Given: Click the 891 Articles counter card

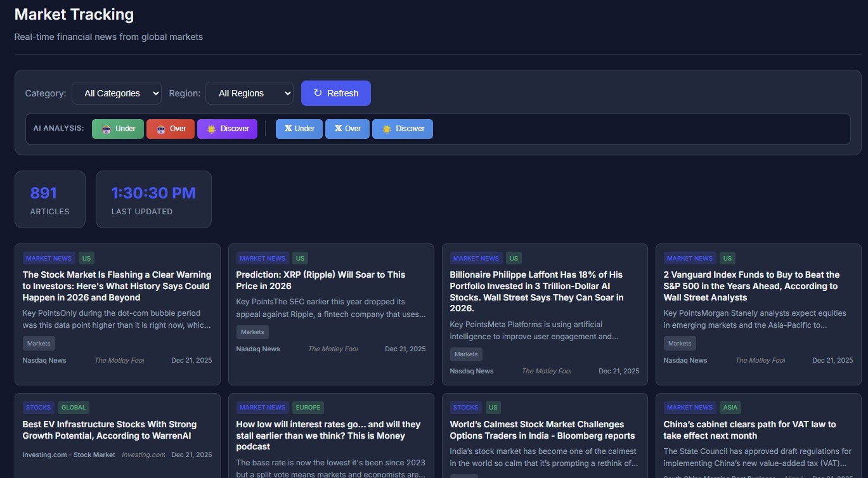Looking at the screenshot, I should click(x=49, y=198).
